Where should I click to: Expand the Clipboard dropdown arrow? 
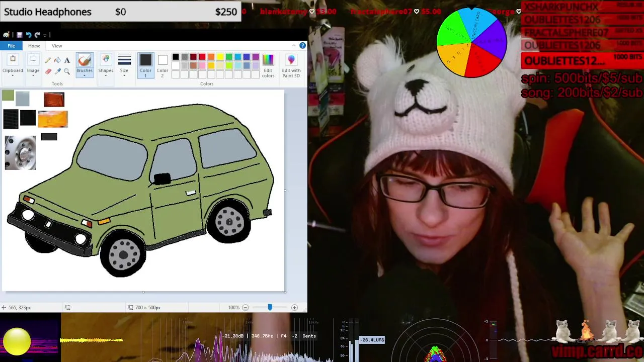pos(13,75)
